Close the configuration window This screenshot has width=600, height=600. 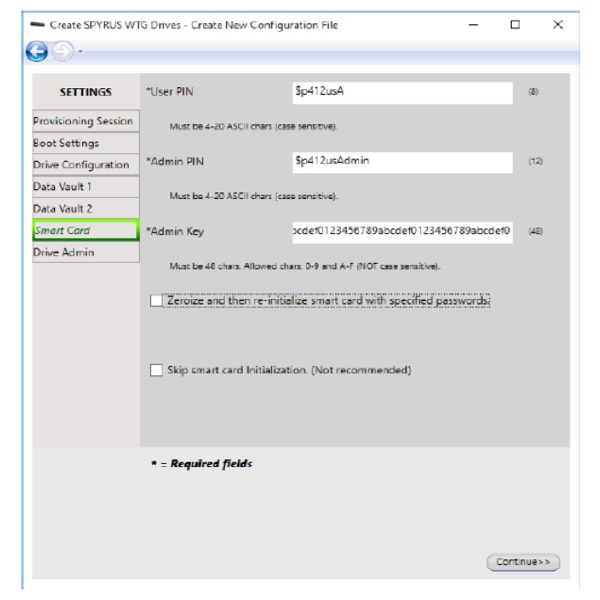click(558, 25)
